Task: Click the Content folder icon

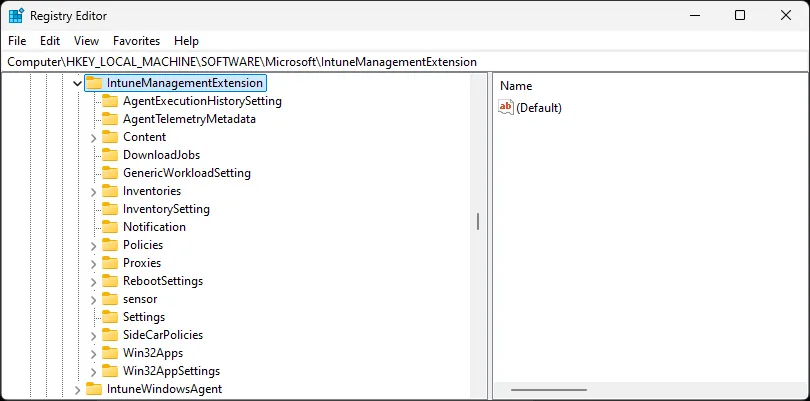Action: point(110,137)
